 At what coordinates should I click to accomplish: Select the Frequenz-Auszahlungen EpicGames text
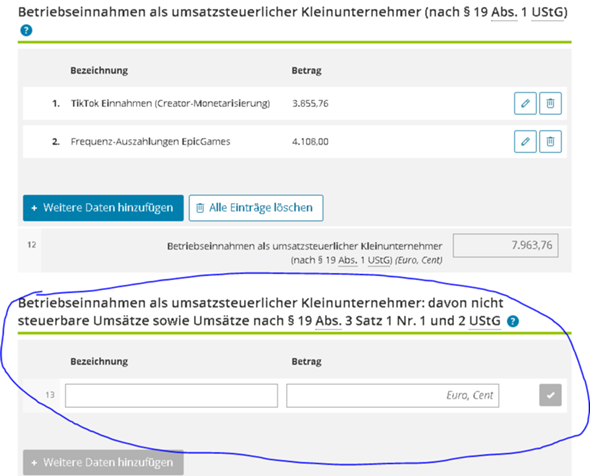(x=151, y=141)
